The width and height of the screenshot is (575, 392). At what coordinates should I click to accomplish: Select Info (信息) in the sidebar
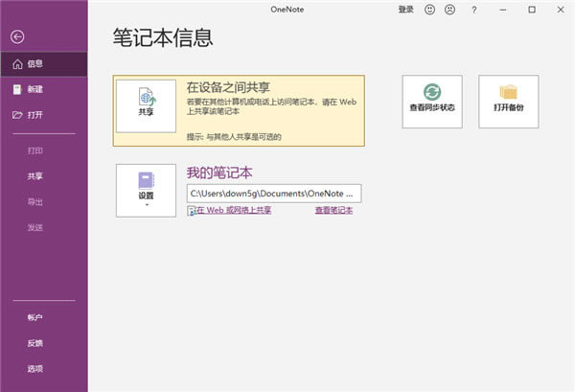(34, 64)
